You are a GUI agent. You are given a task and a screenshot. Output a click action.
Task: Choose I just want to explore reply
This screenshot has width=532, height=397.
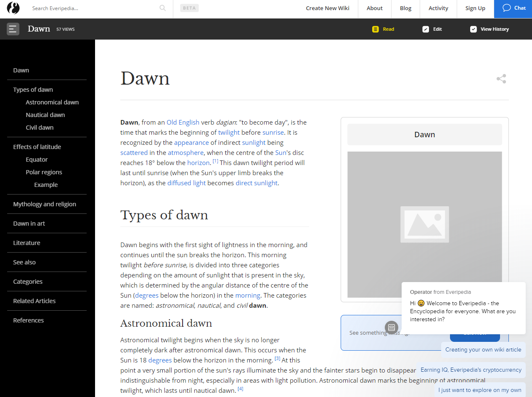480,390
